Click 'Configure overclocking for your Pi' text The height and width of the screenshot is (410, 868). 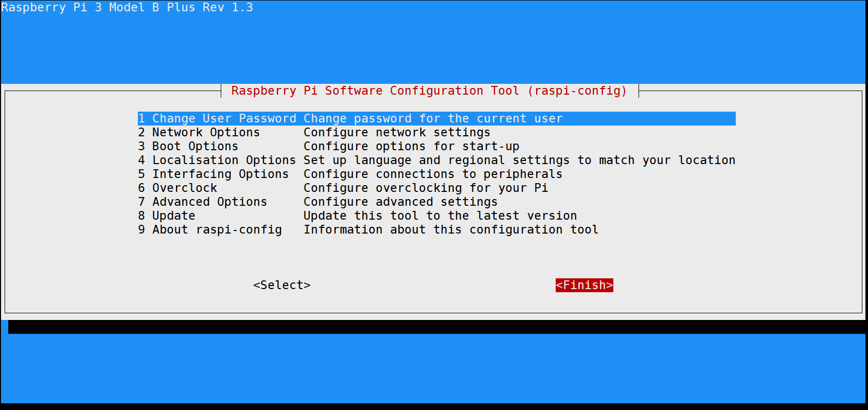coord(426,188)
